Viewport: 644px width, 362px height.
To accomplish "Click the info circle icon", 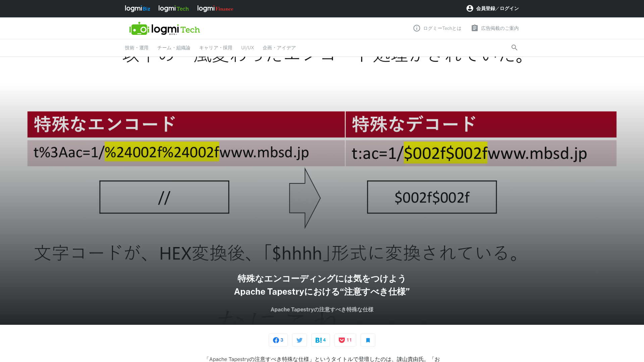I will (417, 28).
